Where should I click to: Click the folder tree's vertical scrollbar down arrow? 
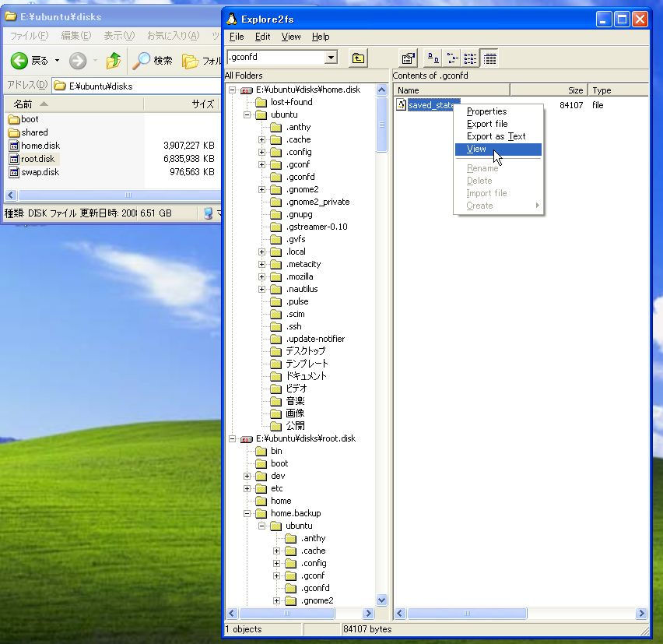click(381, 600)
